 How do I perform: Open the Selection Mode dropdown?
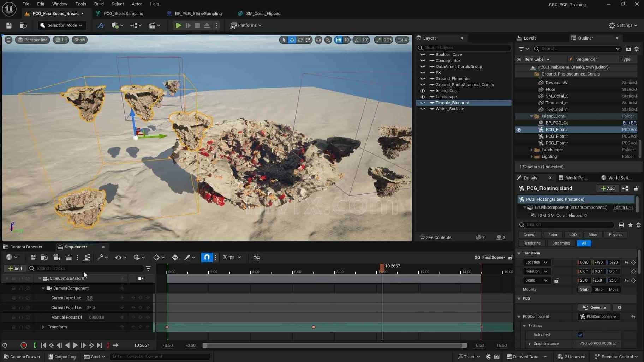click(61, 25)
